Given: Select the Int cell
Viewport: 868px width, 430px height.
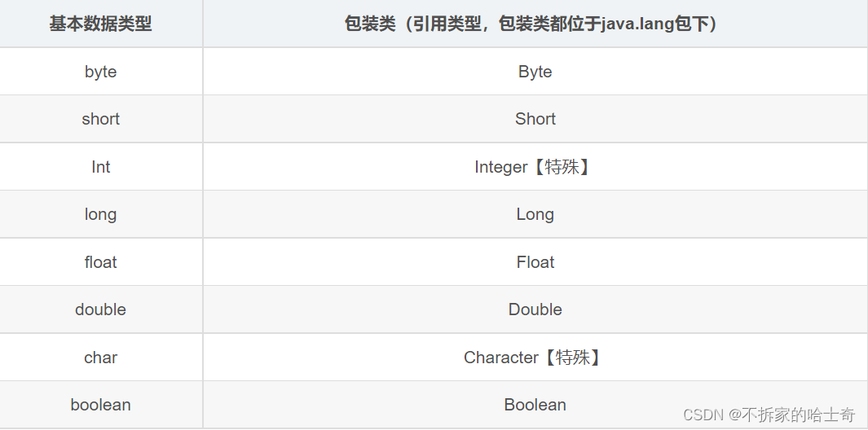Looking at the screenshot, I should pyautogui.click(x=100, y=167).
